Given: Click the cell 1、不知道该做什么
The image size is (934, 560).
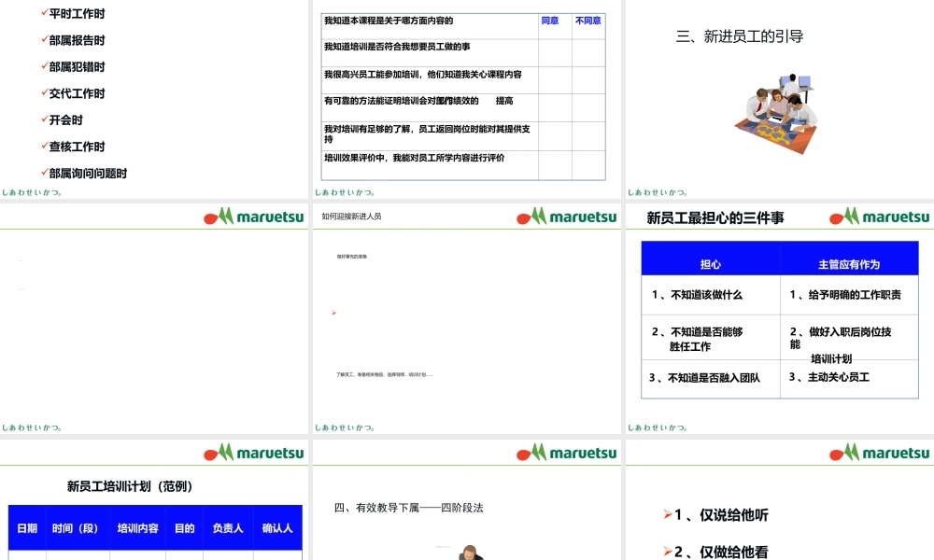Looking at the screenshot, I should tap(711, 295).
